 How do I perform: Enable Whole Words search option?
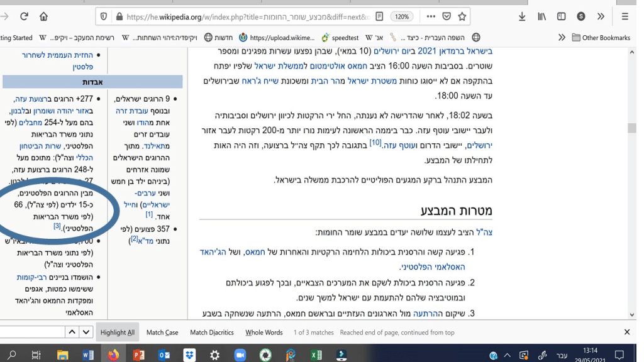[264, 332]
